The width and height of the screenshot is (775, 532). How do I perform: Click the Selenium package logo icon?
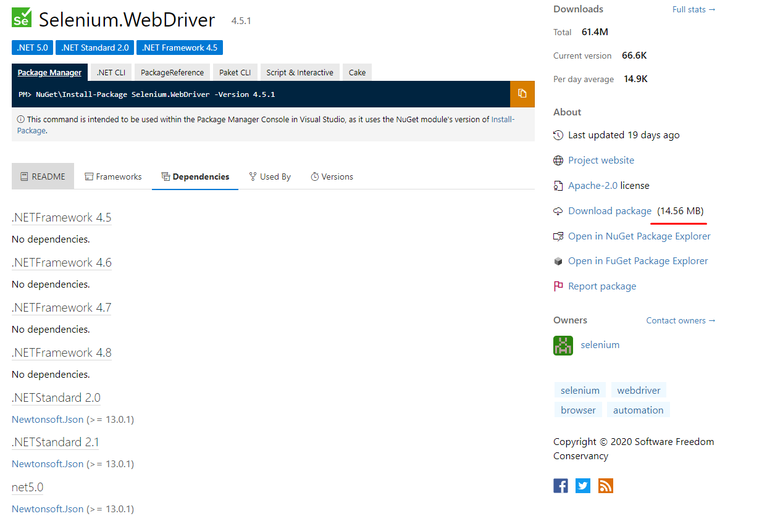click(x=22, y=17)
